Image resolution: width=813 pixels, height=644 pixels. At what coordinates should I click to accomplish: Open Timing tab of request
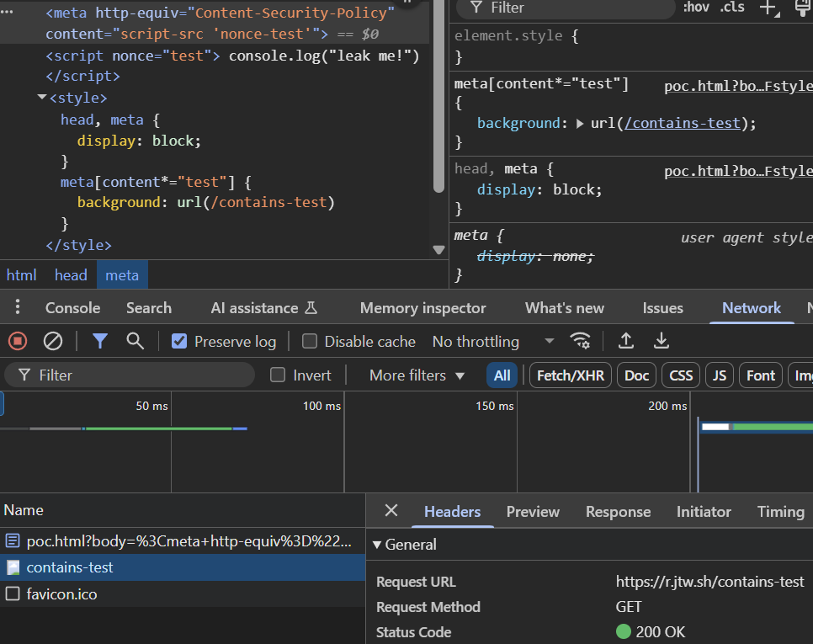point(781,512)
